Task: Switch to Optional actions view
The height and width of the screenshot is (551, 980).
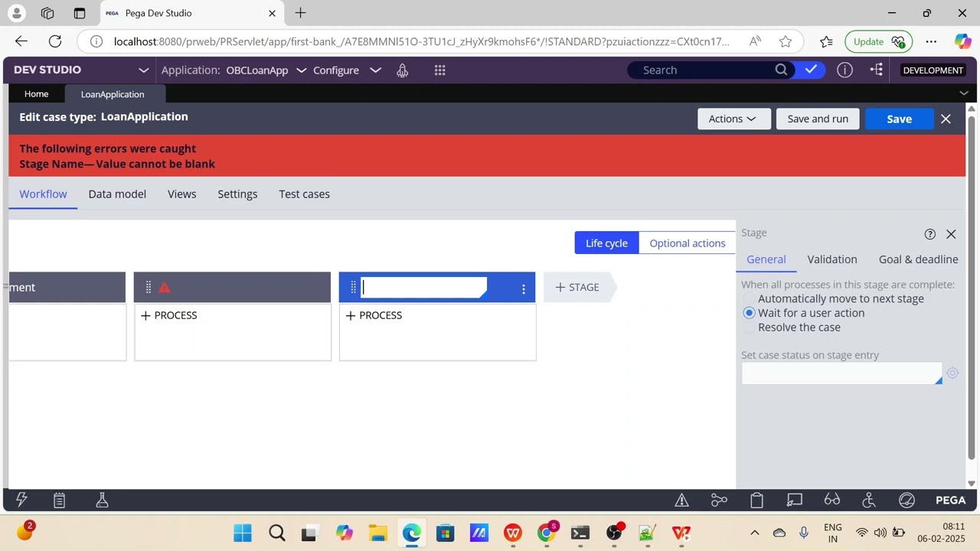Action: (x=688, y=243)
